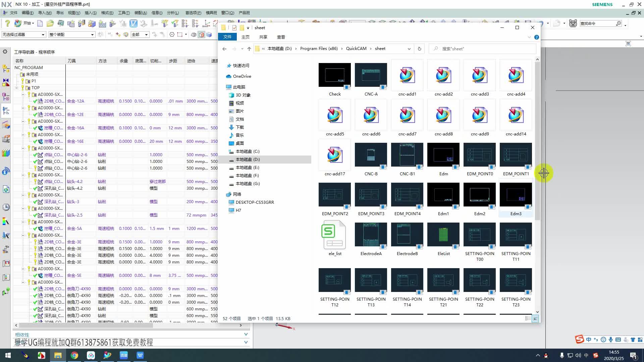Switch to the 查看 ribbon tab
The width and height of the screenshot is (644, 362).
(x=281, y=37)
